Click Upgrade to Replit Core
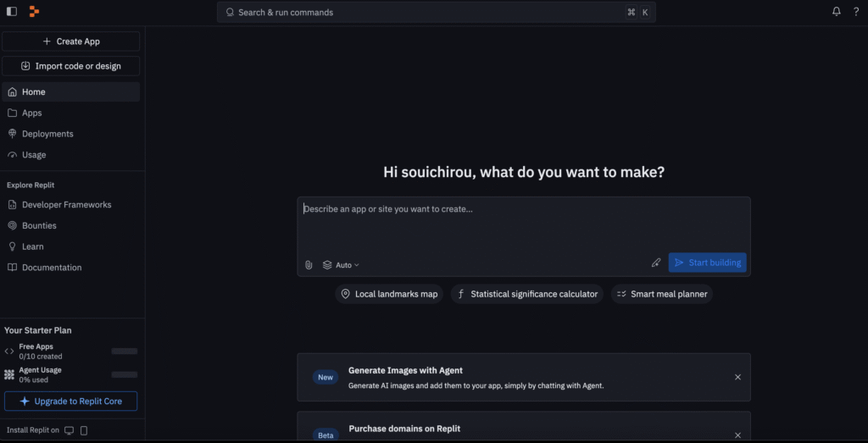The width and height of the screenshot is (868, 443). point(71,401)
